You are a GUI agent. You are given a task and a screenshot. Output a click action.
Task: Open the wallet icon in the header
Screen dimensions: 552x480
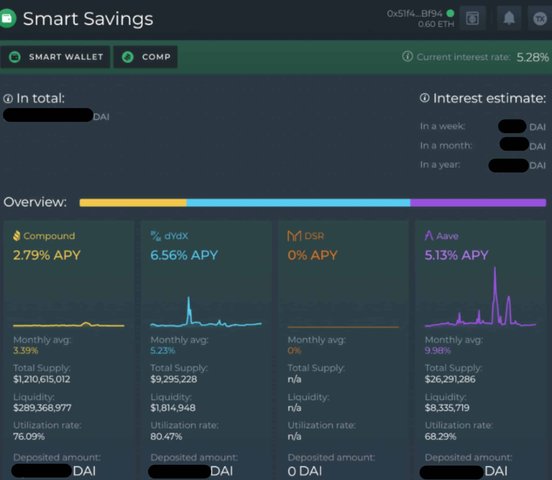coord(472,18)
